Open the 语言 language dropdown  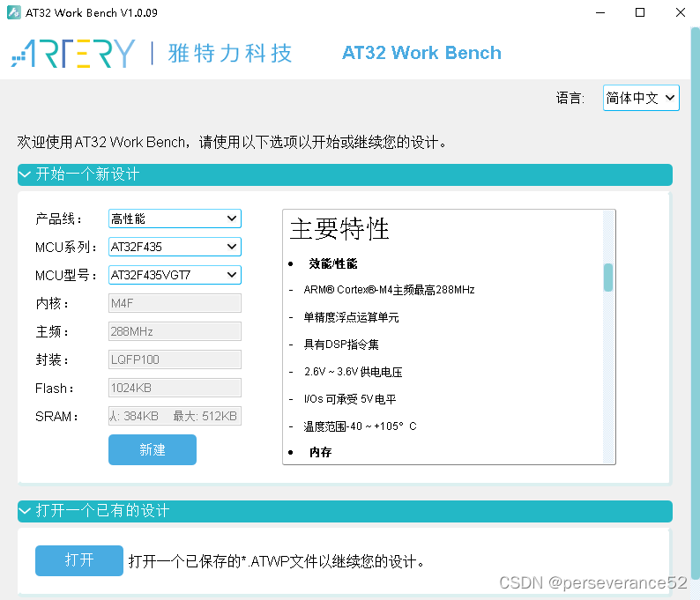[641, 98]
